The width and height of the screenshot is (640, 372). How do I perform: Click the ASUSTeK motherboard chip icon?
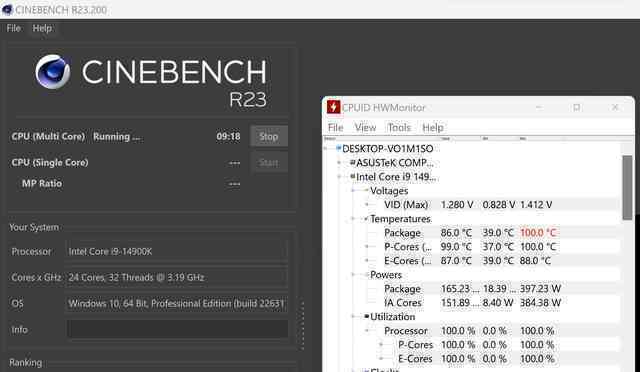(353, 163)
